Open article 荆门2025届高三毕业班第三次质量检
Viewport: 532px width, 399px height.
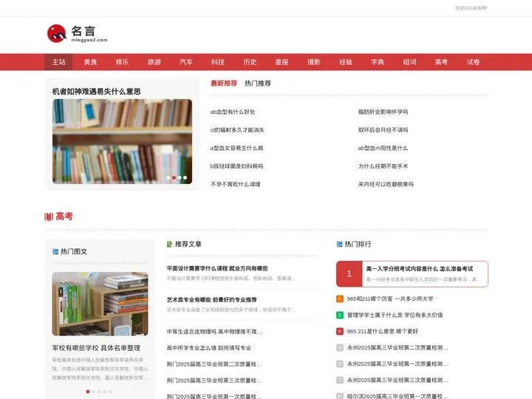point(214,381)
